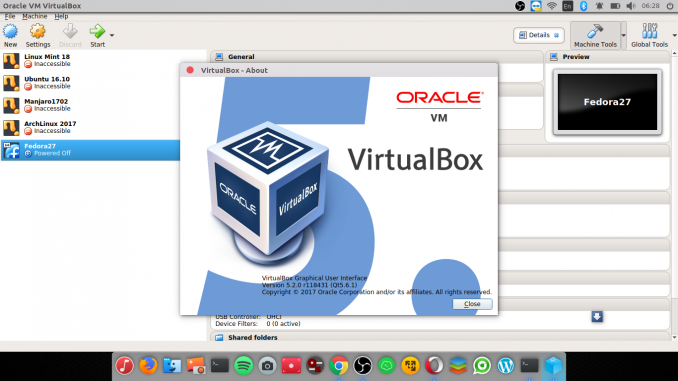Viewport: 678px width, 381px height.
Task: Expand Global Tools dropdown arrow
Action: tap(674, 35)
